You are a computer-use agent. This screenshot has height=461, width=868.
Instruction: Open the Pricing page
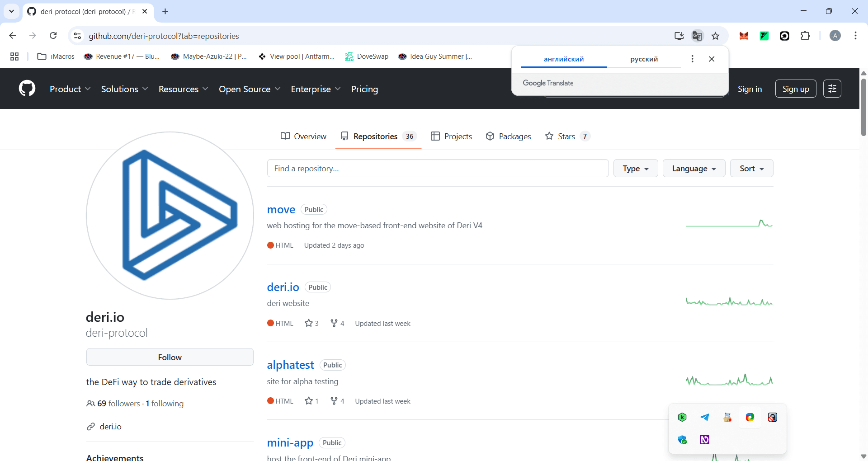(x=364, y=89)
